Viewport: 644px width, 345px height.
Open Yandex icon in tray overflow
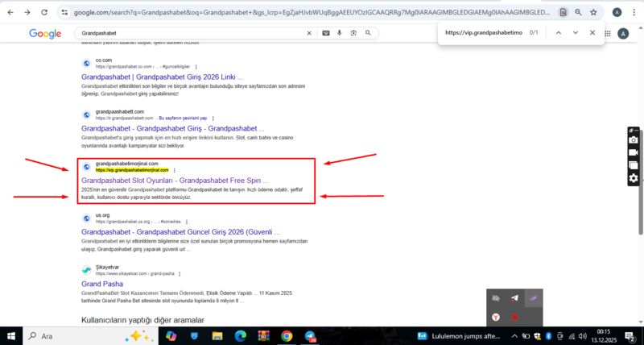pyautogui.click(x=496, y=317)
